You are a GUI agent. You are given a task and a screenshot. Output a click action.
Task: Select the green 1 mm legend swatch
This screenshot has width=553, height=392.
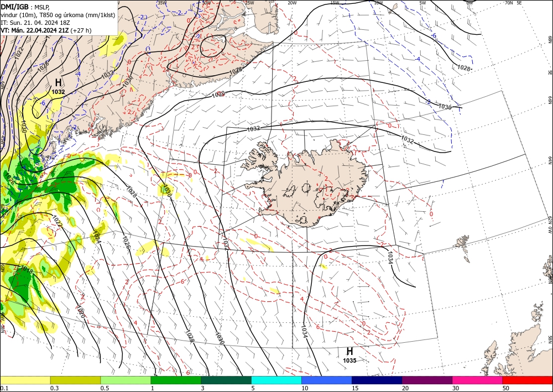tap(176, 380)
